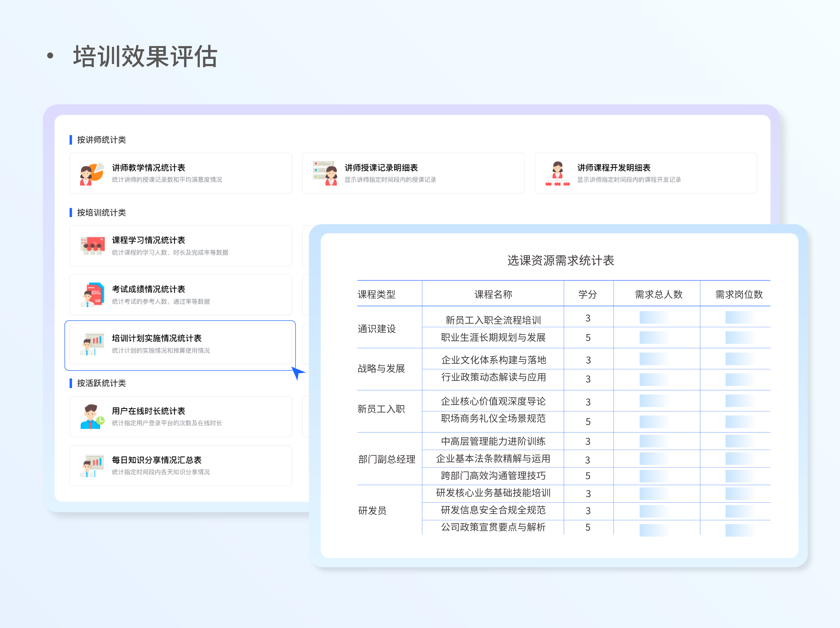
Task: Click the 课程学习情况统计表 red board icon
Action: point(92,246)
